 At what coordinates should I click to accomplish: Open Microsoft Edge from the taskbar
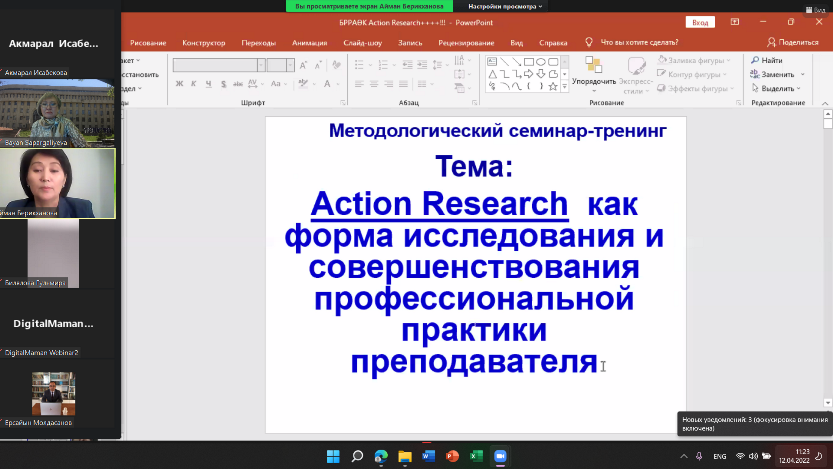click(380, 456)
